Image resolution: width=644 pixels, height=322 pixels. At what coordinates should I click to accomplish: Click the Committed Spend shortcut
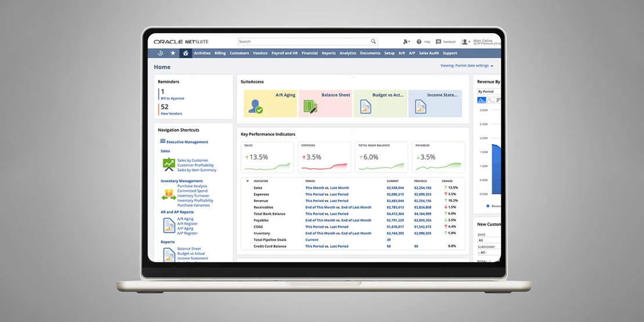(193, 191)
